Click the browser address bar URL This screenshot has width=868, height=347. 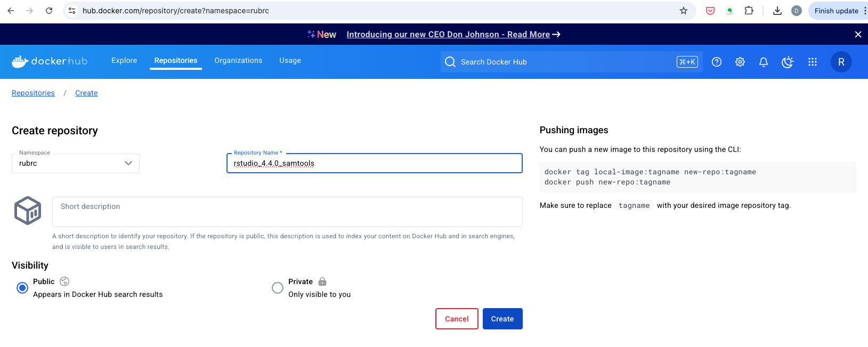click(176, 11)
